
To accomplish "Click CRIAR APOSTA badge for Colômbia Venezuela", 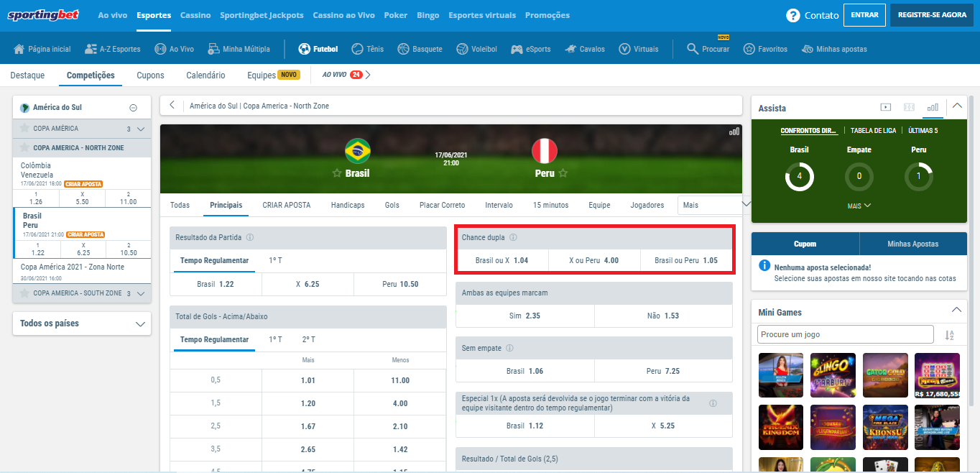I will pos(83,184).
